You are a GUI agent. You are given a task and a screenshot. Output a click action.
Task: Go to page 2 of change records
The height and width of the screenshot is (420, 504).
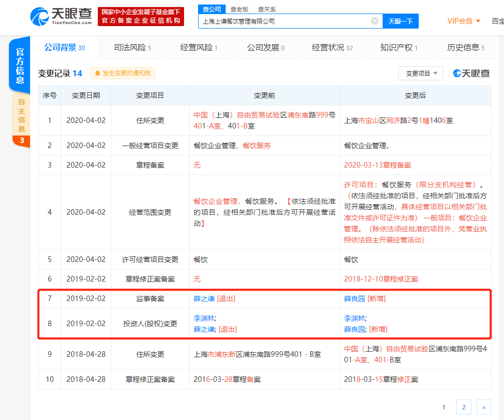463,406
